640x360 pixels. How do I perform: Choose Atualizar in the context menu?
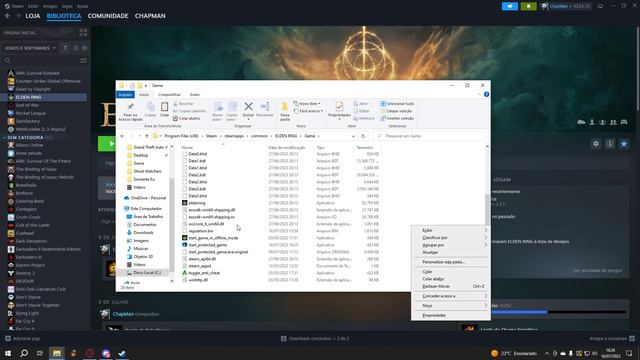click(451, 252)
